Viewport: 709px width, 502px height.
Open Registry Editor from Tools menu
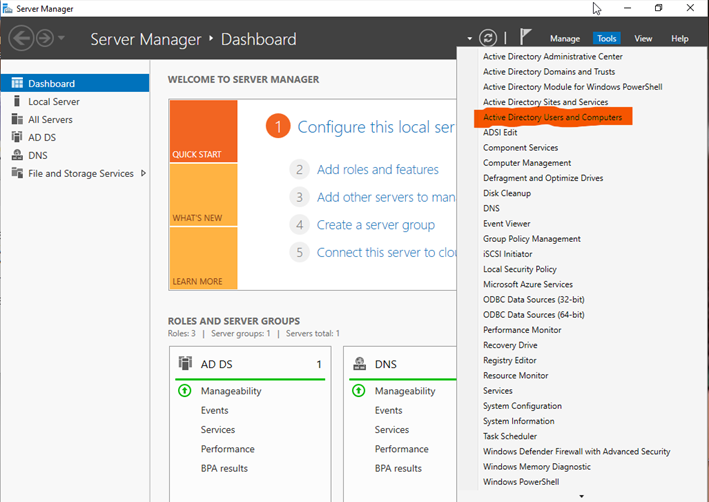pyautogui.click(x=510, y=360)
